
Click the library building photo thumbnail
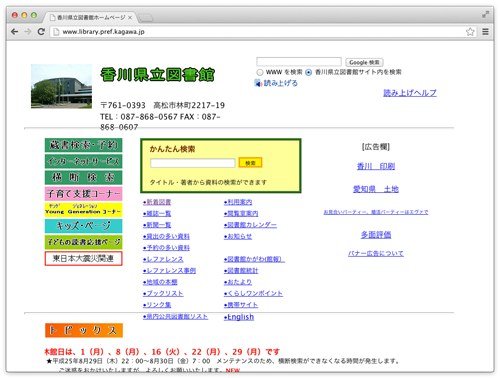pos(61,86)
